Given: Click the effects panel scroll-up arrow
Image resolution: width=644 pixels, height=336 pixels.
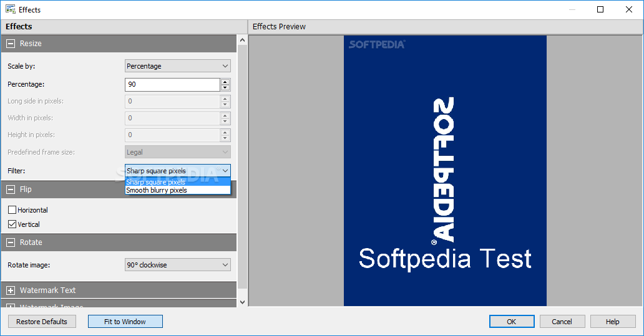Looking at the screenshot, I should pyautogui.click(x=242, y=40).
